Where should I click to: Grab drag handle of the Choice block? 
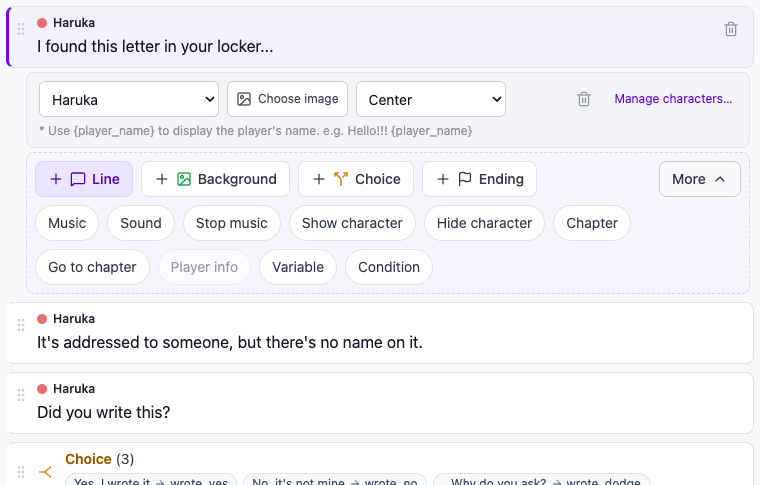21,471
